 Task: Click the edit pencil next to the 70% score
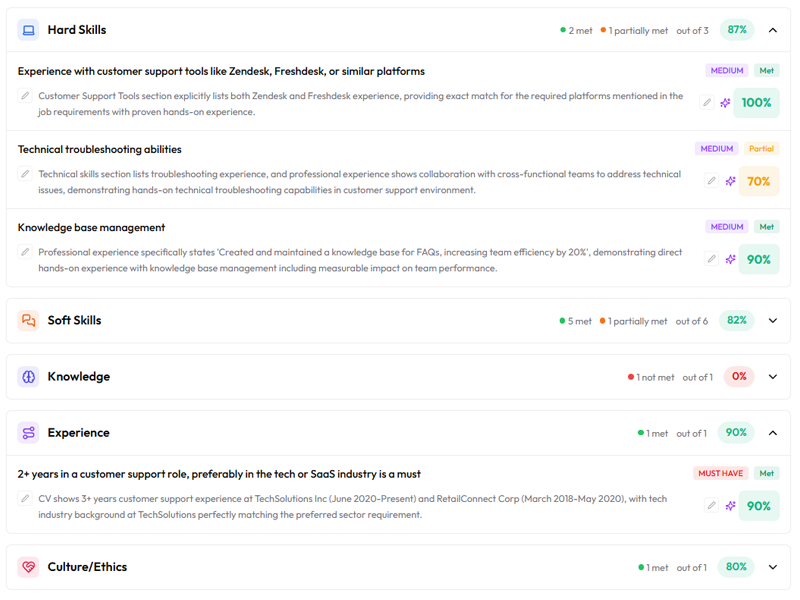click(711, 181)
